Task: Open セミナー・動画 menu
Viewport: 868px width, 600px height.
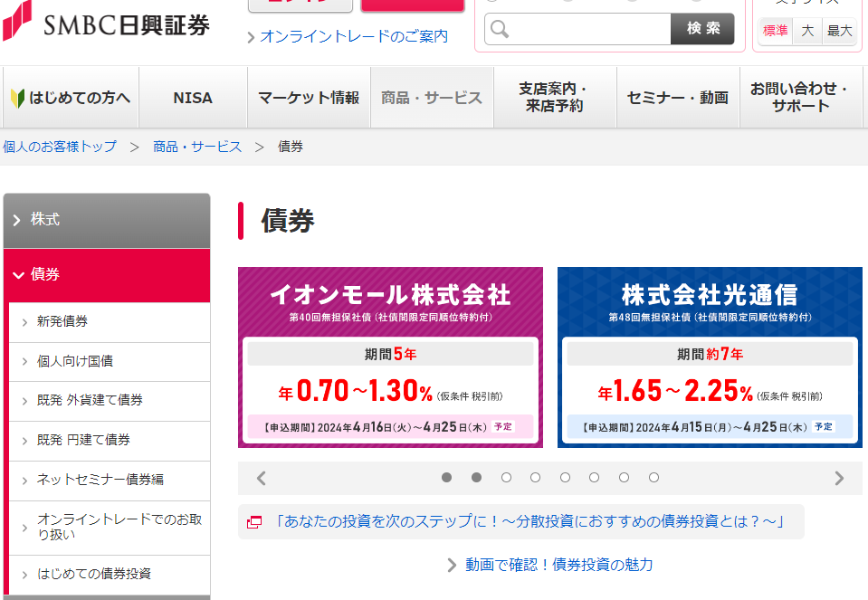Action: click(x=678, y=98)
